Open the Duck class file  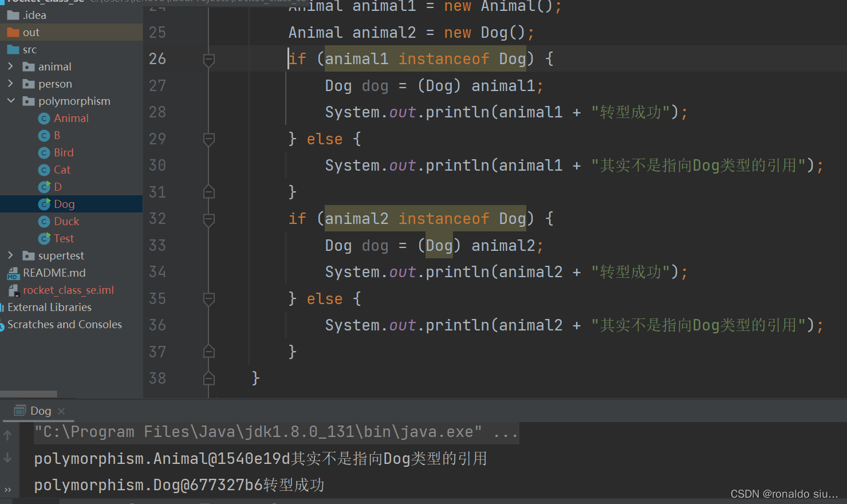(66, 221)
